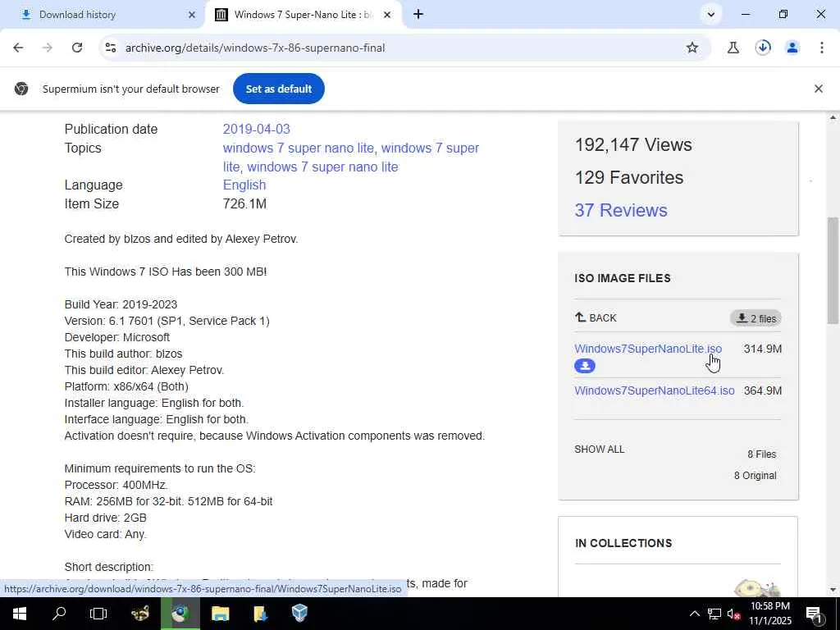This screenshot has height=630, width=840.
Task: Open the clock showing 10:58 PM
Action: click(x=769, y=614)
